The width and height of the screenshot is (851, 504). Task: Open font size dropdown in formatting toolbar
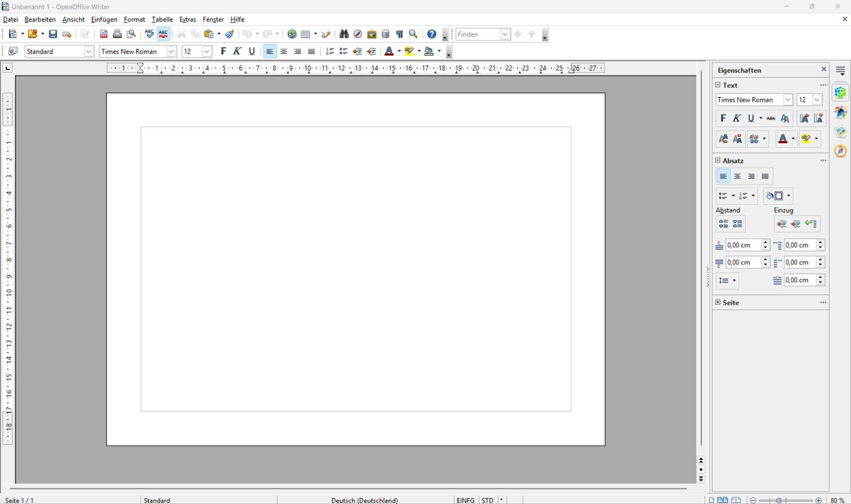(207, 51)
